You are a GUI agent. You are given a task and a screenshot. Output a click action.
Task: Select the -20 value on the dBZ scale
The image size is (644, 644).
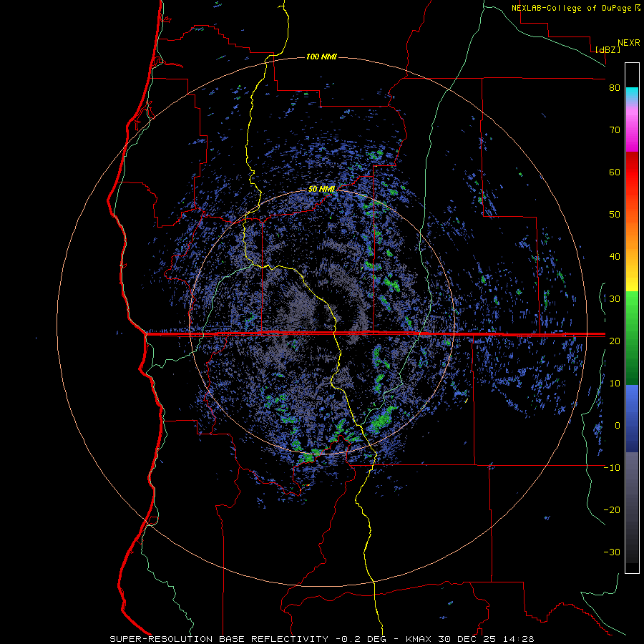coord(612,509)
